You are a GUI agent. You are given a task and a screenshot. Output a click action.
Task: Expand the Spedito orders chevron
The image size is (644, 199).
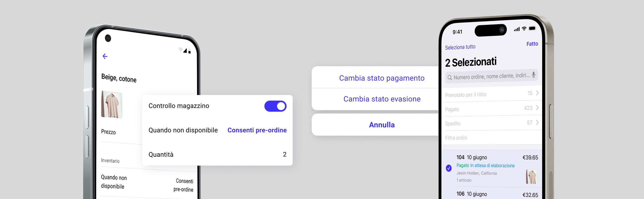pos(537,122)
